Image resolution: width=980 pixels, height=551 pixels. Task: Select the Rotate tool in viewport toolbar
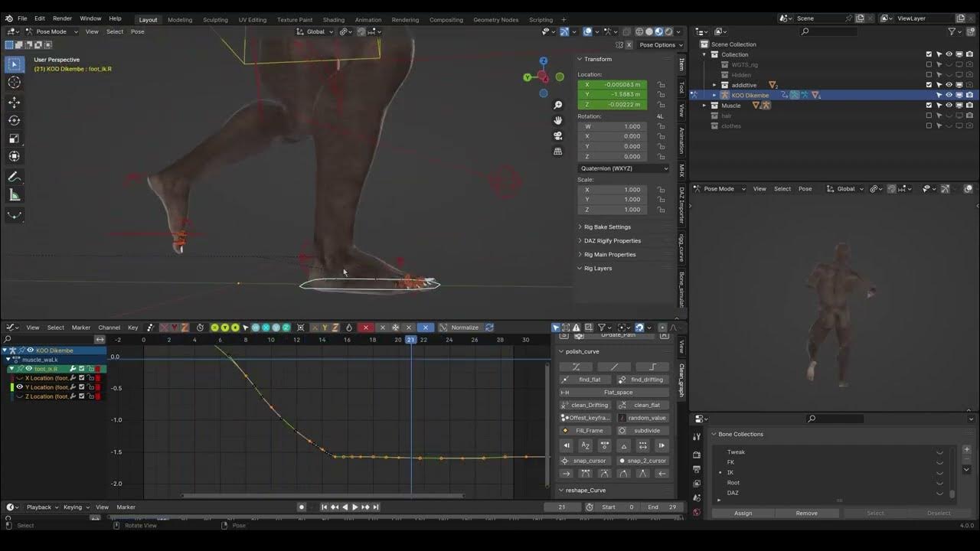tap(14, 120)
